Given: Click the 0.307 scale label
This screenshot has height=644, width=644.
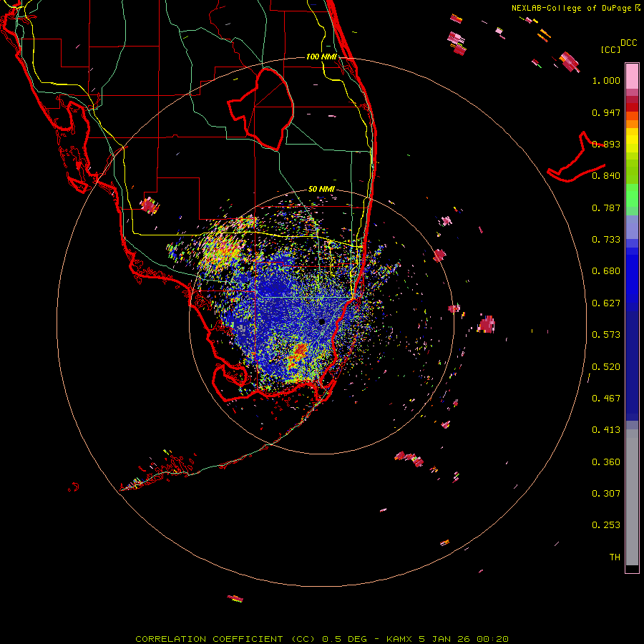Looking at the screenshot, I should coord(606,494).
